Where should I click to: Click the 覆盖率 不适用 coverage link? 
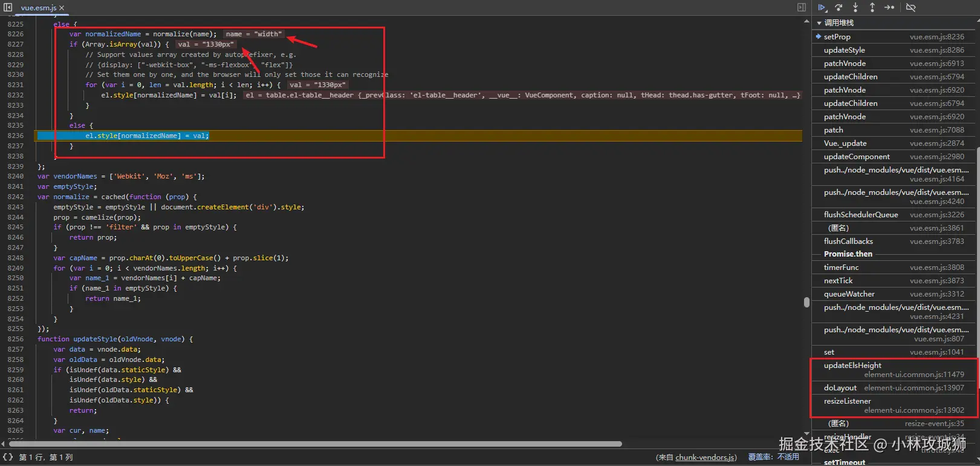(774, 457)
